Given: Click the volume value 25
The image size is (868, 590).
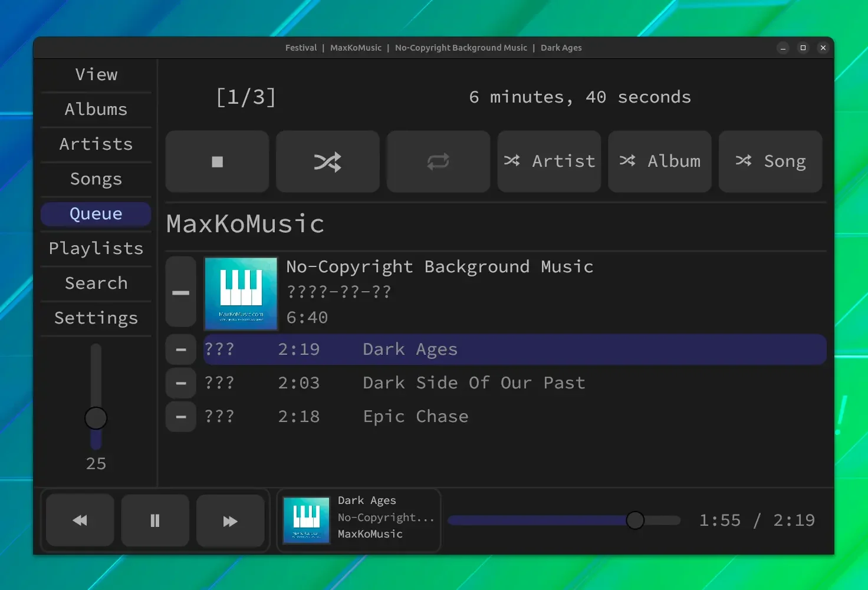Looking at the screenshot, I should coord(96,464).
